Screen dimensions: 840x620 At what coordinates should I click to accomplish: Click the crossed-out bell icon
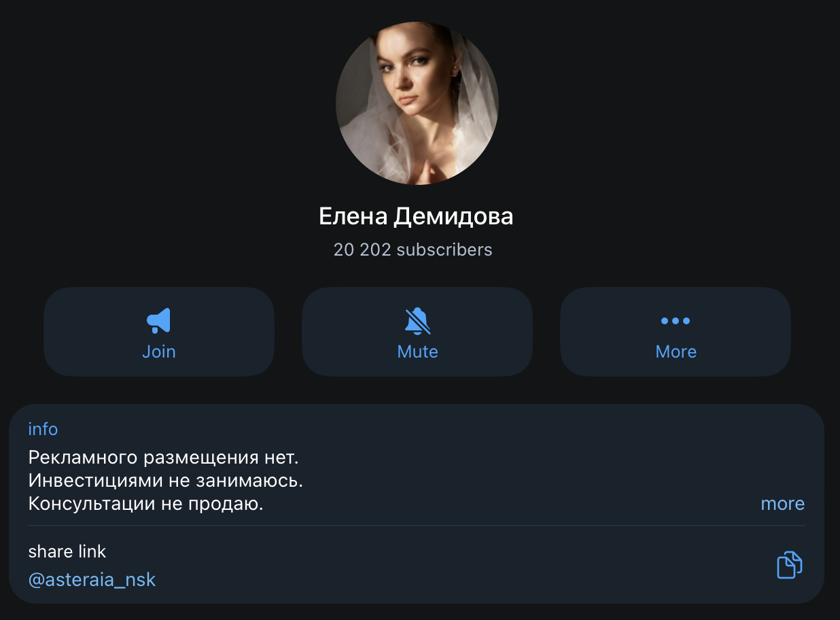click(417, 321)
